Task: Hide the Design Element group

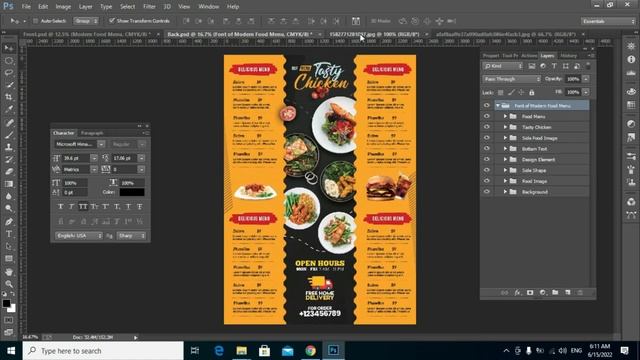Action: (x=486, y=159)
